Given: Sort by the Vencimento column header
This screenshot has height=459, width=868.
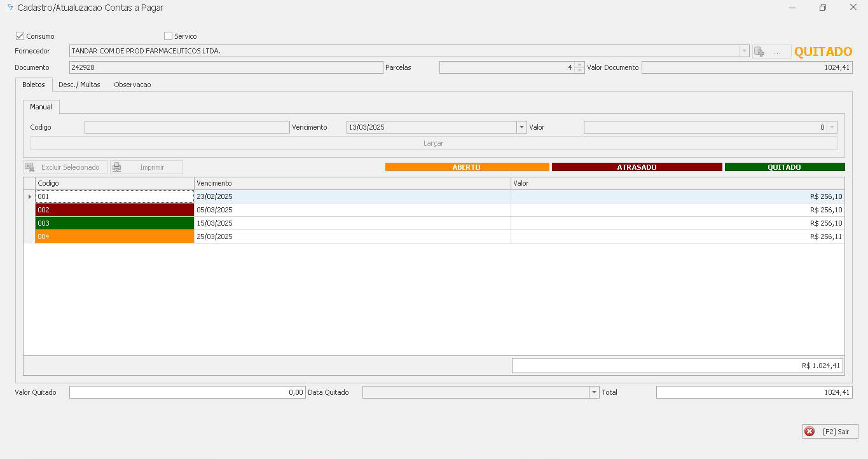Looking at the screenshot, I should 352,183.
